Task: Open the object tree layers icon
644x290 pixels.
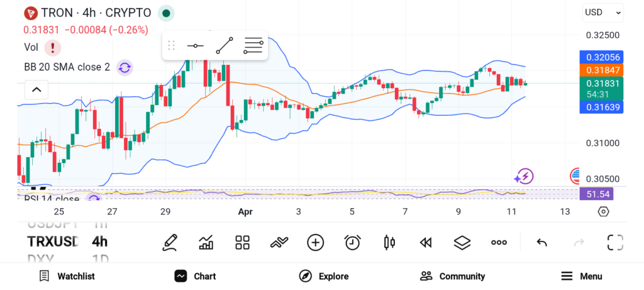Action: point(462,242)
